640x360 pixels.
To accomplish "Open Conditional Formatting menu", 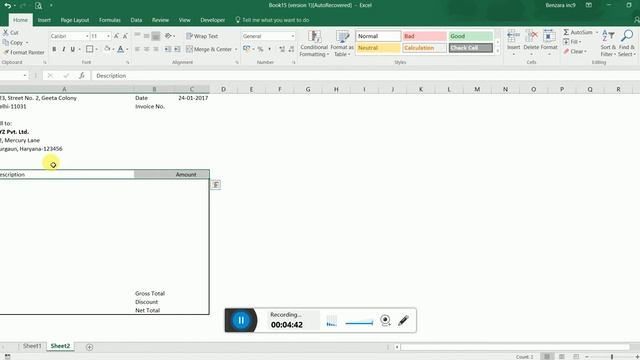I will [x=314, y=43].
